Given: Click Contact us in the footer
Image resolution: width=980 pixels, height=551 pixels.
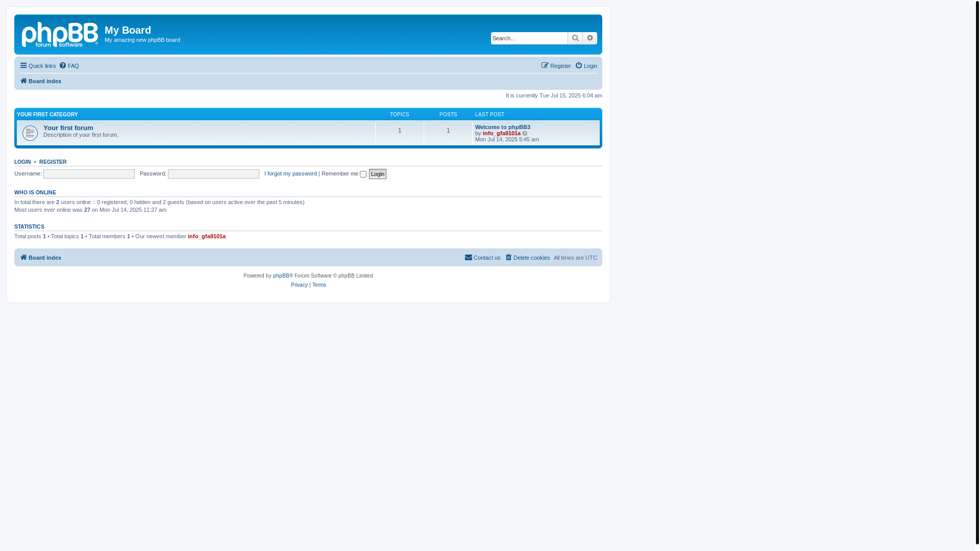Looking at the screenshot, I should 482,258.
